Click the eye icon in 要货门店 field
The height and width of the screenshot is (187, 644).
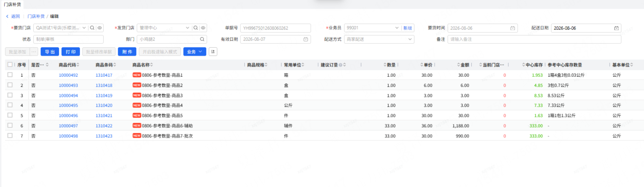[99, 28]
